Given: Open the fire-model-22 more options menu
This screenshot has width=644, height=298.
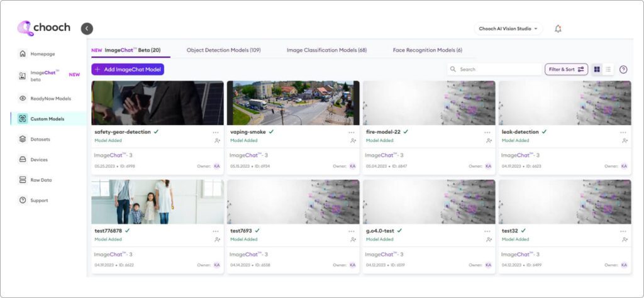Looking at the screenshot, I should tap(487, 133).
